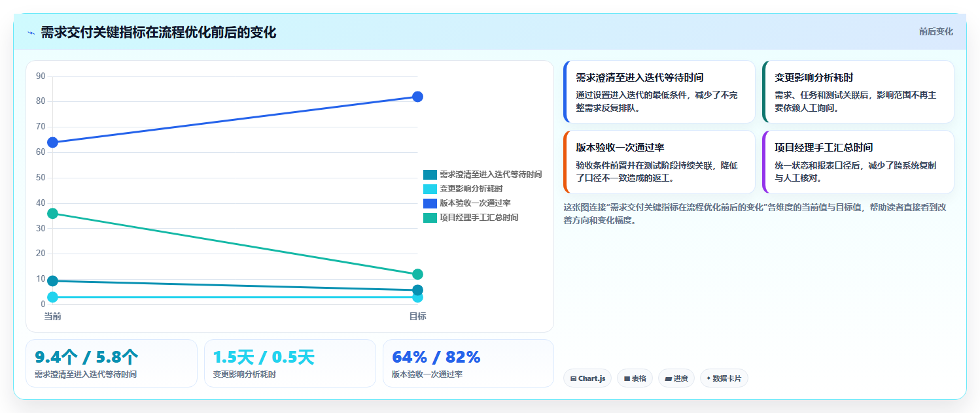Click the chart summary paragraph text

click(x=756, y=214)
